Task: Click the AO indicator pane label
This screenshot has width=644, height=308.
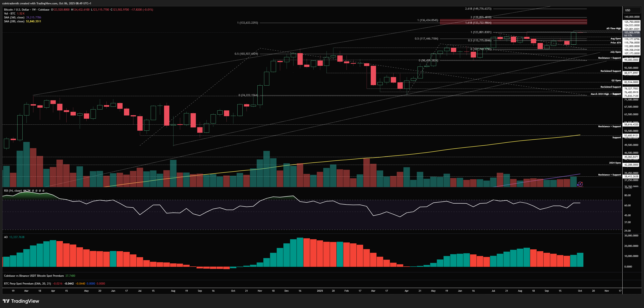Action: (6, 237)
